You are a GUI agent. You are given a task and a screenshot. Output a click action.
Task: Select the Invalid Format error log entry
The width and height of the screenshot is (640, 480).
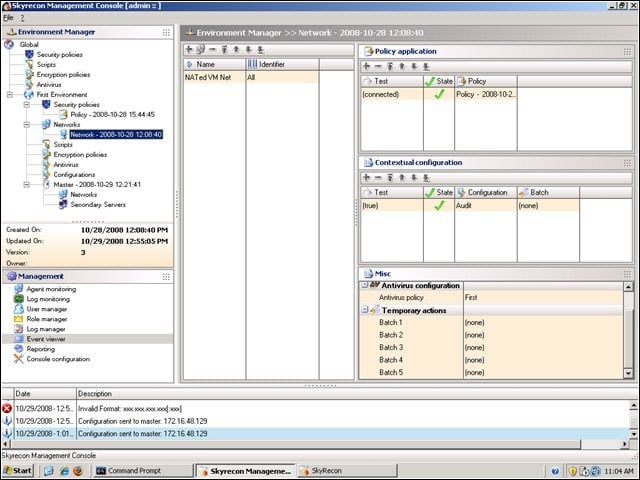point(315,409)
